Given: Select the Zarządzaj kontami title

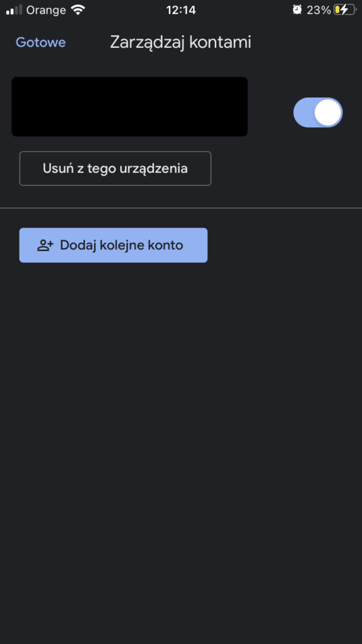Looking at the screenshot, I should pos(180,42).
